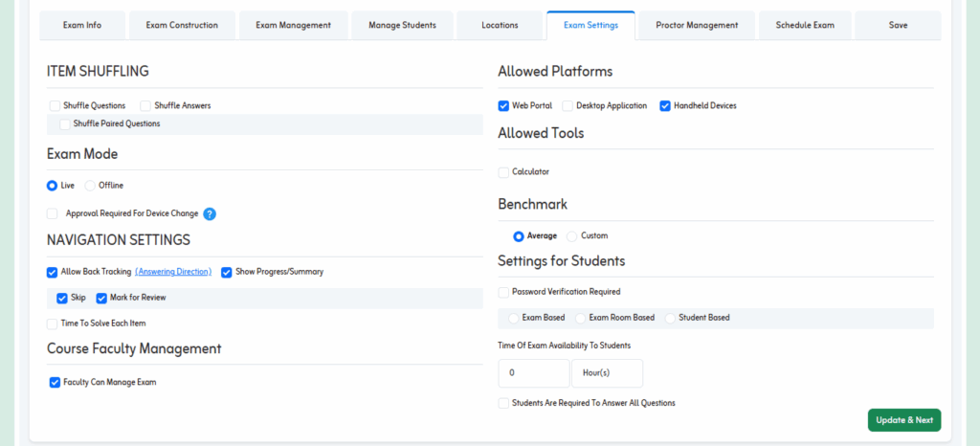Image resolution: width=980 pixels, height=446 pixels.
Task: Enable Time To Solve Each Item
Action: point(53,323)
